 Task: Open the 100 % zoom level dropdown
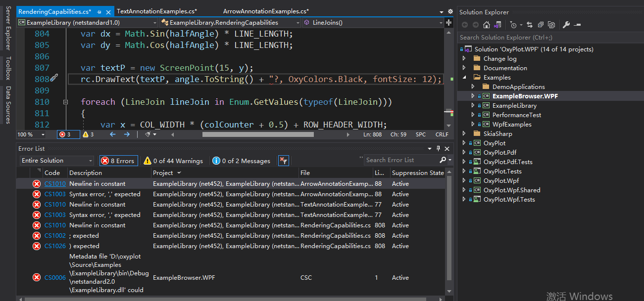click(32, 134)
